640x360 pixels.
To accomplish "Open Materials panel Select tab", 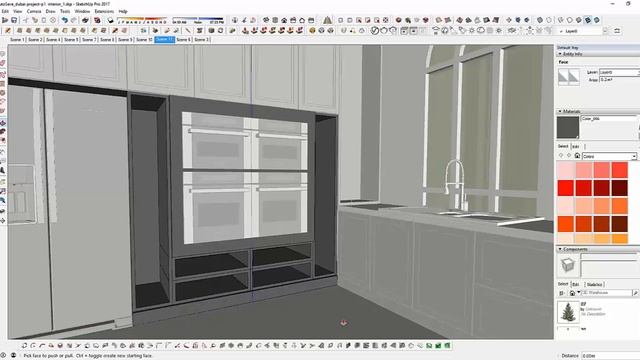I will coord(563,146).
